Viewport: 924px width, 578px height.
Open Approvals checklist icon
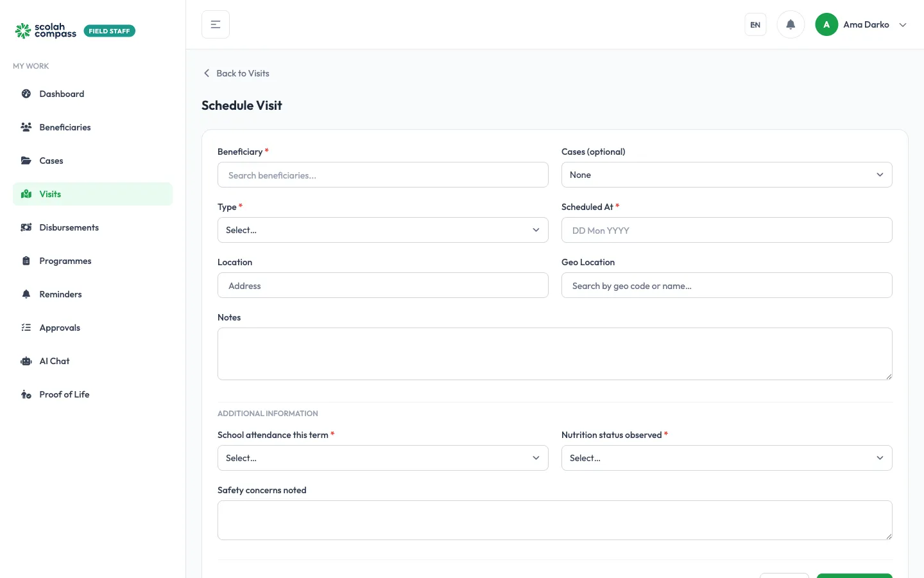pyautogui.click(x=26, y=328)
